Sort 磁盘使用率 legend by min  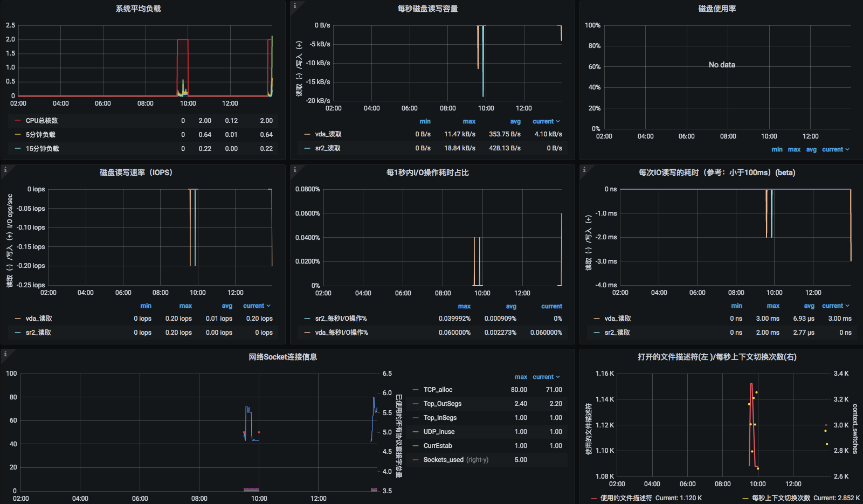point(777,150)
